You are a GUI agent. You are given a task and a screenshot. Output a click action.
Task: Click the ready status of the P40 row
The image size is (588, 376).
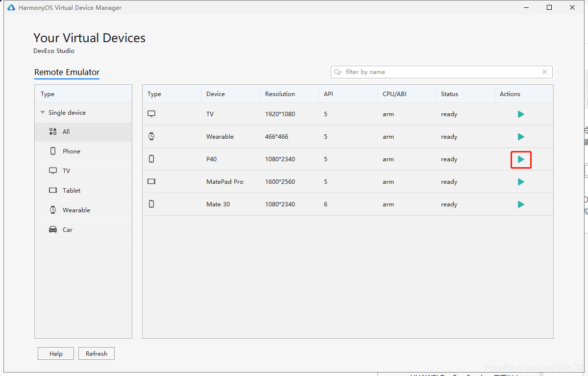coord(449,159)
